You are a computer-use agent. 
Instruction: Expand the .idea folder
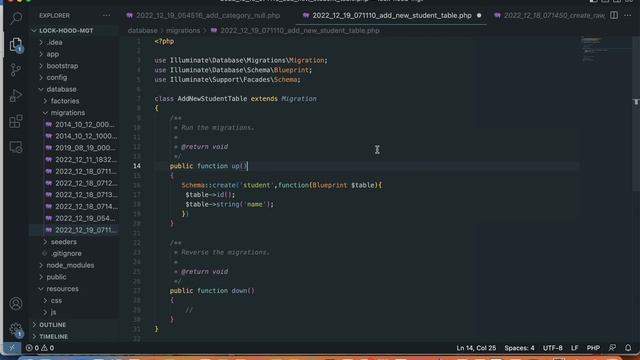(x=55, y=42)
